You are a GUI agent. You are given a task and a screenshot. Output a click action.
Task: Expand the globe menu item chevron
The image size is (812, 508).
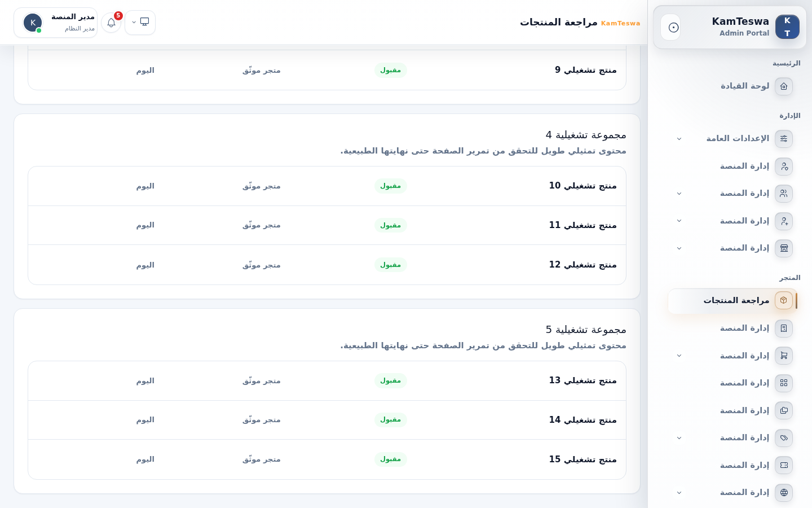[679, 493]
